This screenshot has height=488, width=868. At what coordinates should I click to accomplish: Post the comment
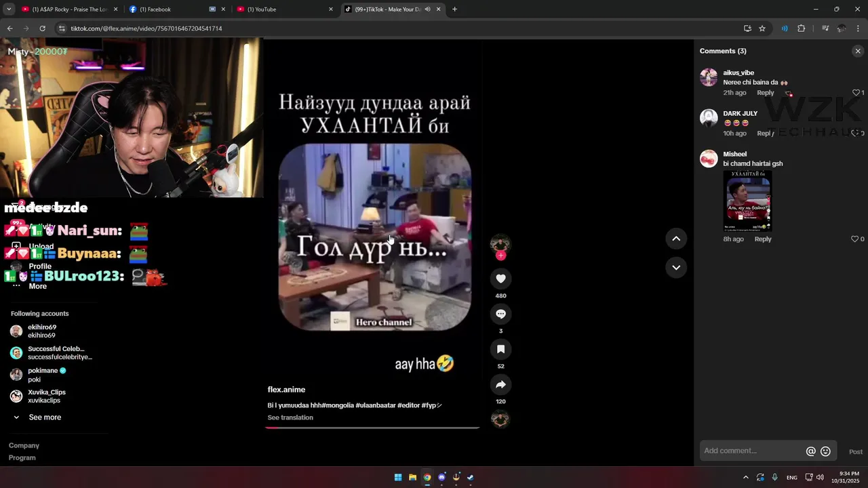click(x=856, y=452)
